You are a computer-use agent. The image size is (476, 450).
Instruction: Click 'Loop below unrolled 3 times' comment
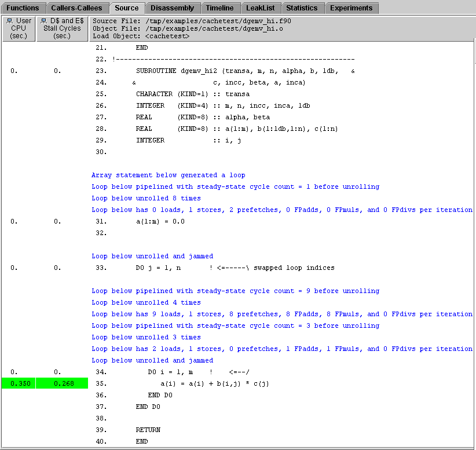click(x=147, y=337)
